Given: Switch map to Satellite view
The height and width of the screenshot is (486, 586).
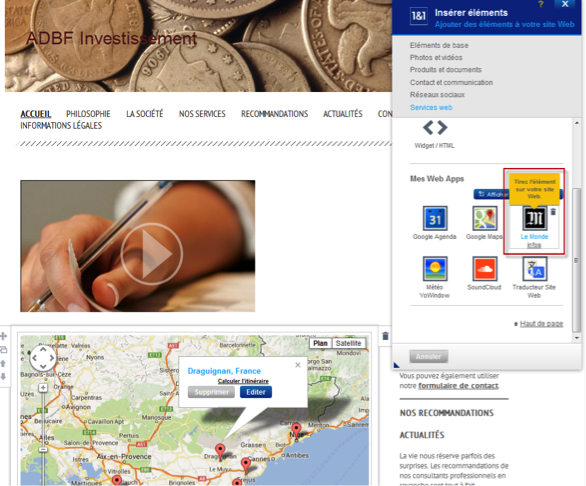Looking at the screenshot, I should coord(348,344).
